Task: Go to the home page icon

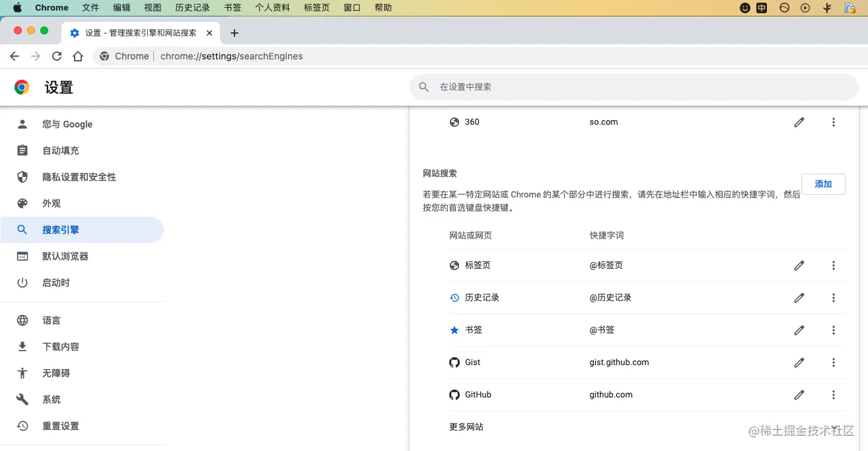Action: pos(78,56)
